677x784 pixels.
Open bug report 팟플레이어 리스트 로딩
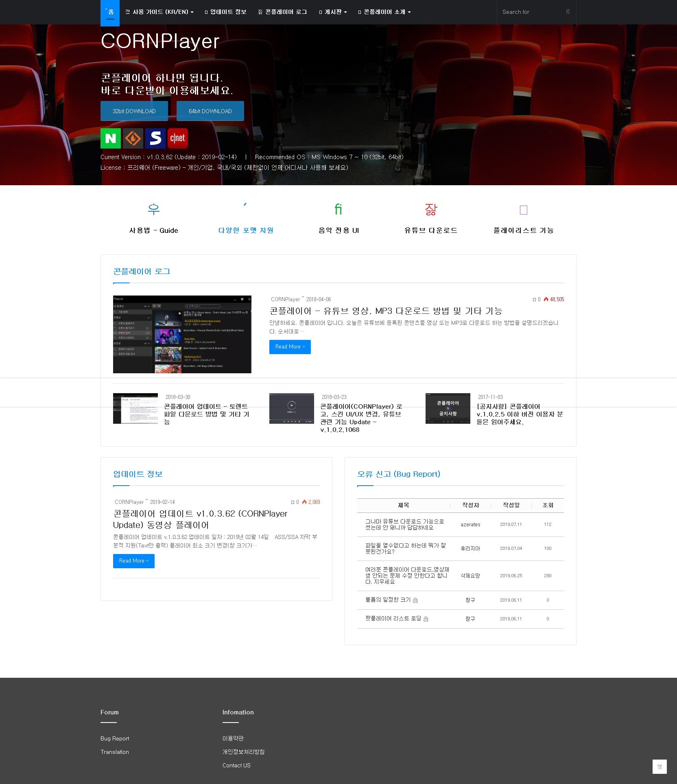click(393, 619)
